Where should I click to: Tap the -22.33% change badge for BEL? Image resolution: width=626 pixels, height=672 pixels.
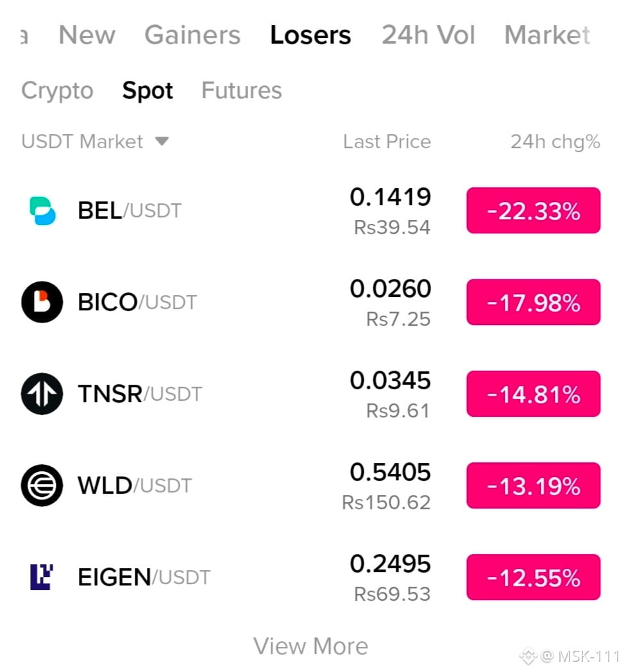pos(534,210)
